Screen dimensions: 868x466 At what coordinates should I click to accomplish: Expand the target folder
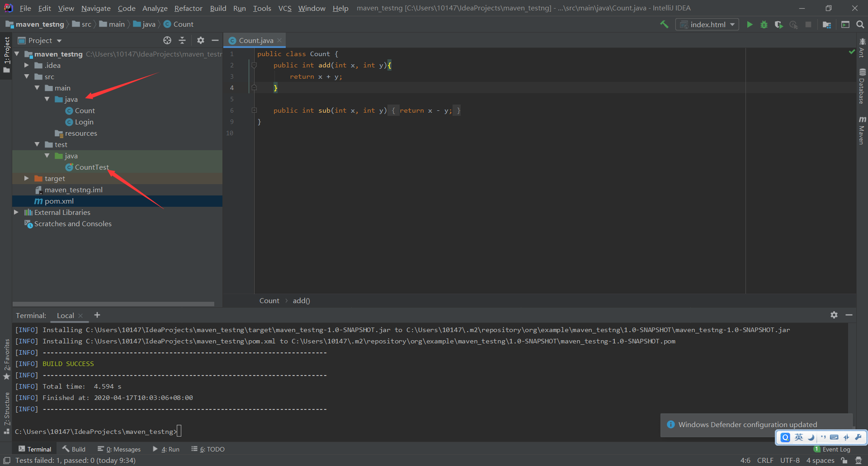pyautogui.click(x=27, y=178)
